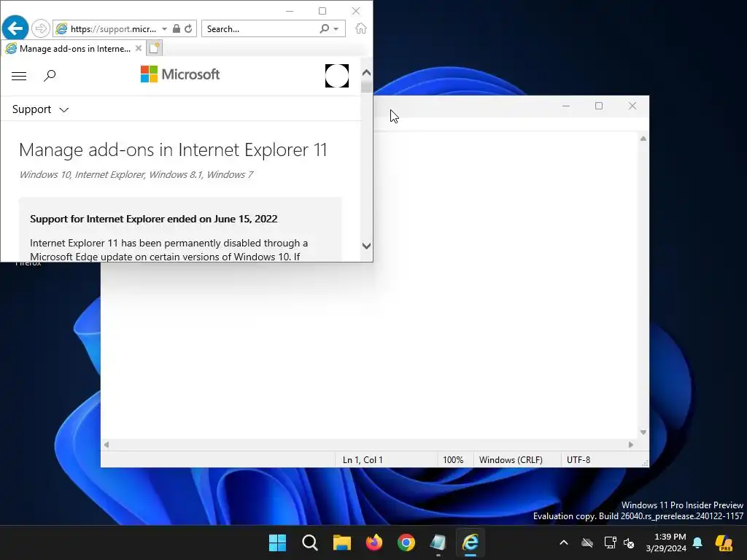Close the Internet Explorer window

[x=356, y=11]
